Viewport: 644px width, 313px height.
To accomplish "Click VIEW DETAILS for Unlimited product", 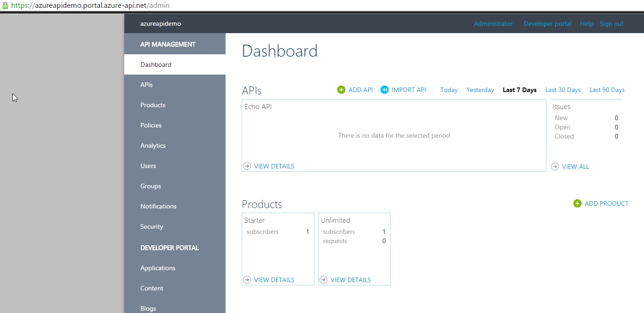I will click(x=350, y=280).
